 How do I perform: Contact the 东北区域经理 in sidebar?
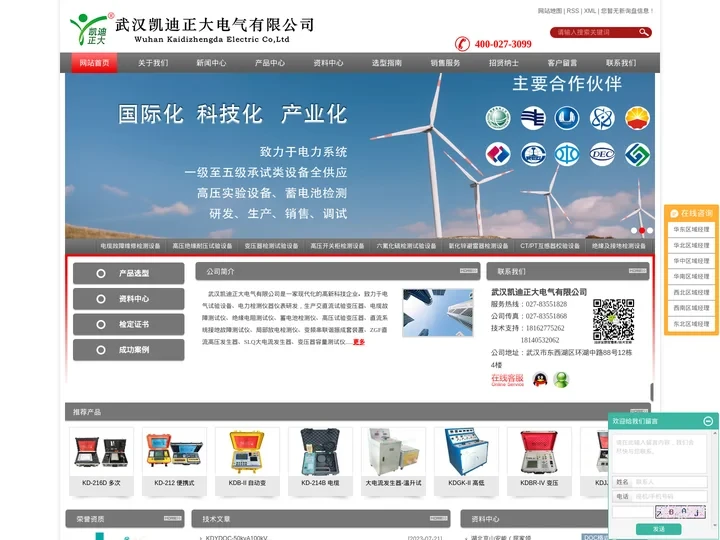tap(691, 324)
